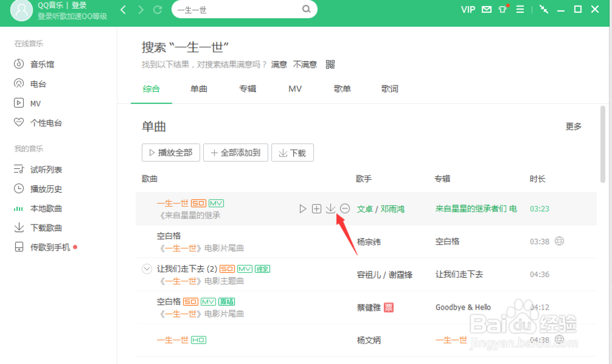Click the 播放全部 button
The height and width of the screenshot is (364, 612).
171,152
